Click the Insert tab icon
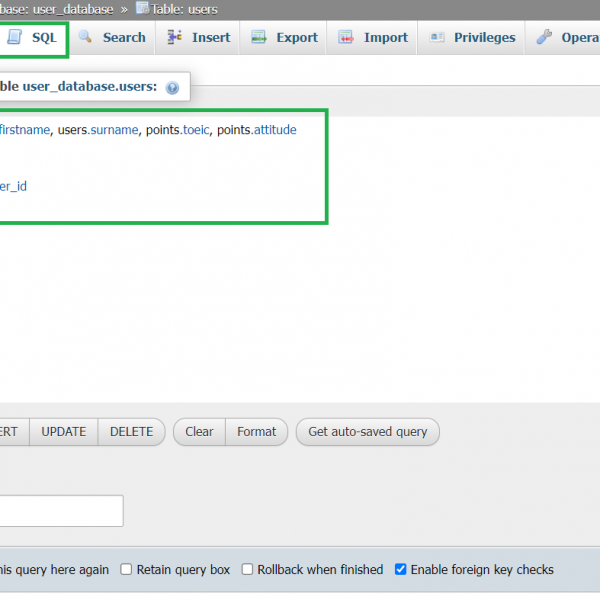The height and width of the screenshot is (600, 600). 175,37
